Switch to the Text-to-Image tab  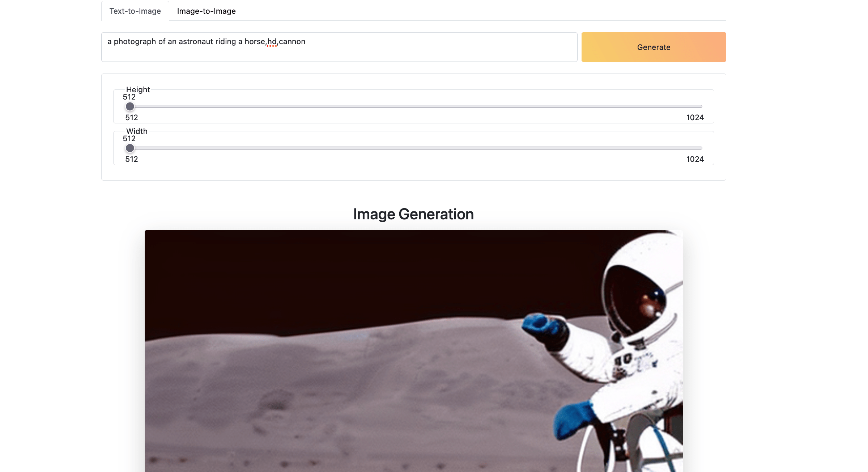click(x=135, y=11)
